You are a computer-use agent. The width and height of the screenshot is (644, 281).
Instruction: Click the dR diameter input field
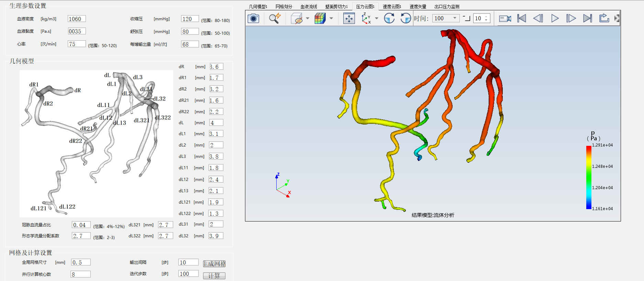[216, 67]
